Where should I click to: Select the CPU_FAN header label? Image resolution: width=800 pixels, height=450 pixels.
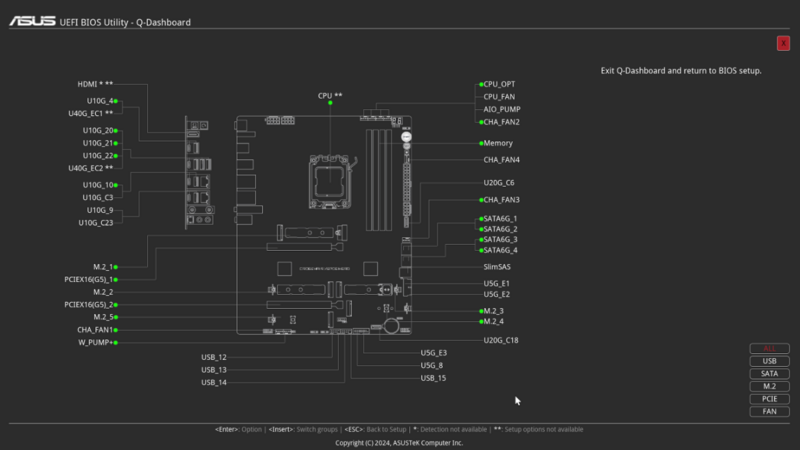click(x=500, y=97)
